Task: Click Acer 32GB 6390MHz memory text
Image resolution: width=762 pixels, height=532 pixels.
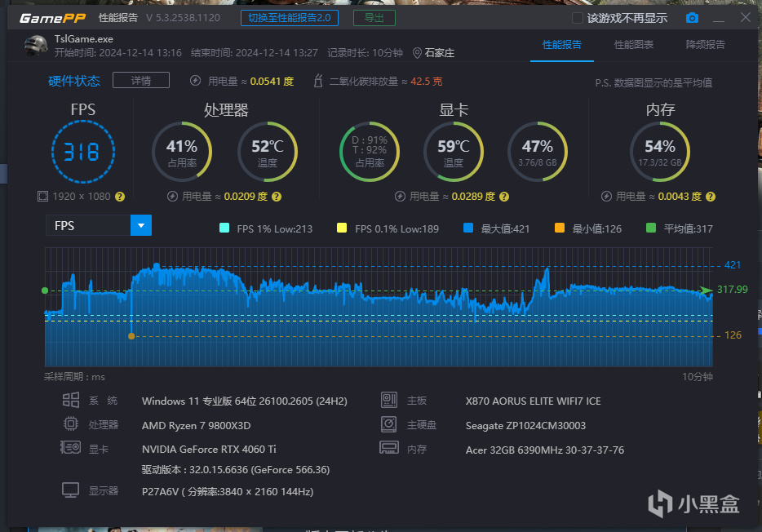Action: pos(545,450)
